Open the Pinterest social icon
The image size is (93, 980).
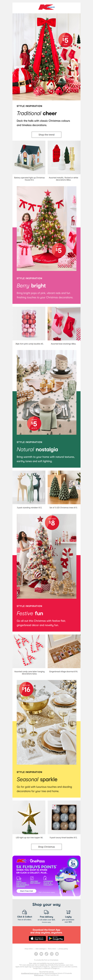point(57,954)
